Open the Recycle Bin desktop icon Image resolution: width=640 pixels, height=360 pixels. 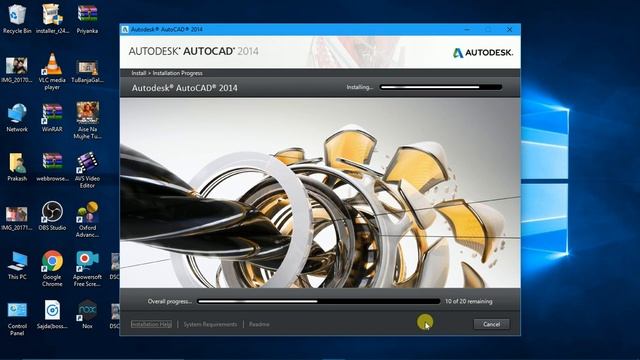(17, 19)
